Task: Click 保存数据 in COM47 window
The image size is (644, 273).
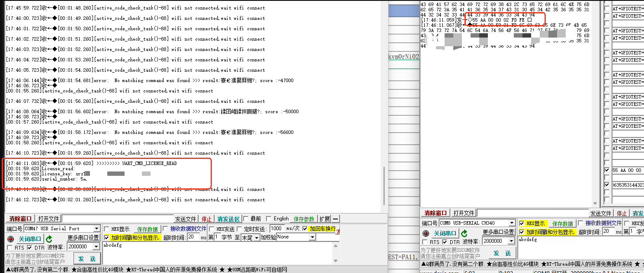Action: tap(147, 229)
